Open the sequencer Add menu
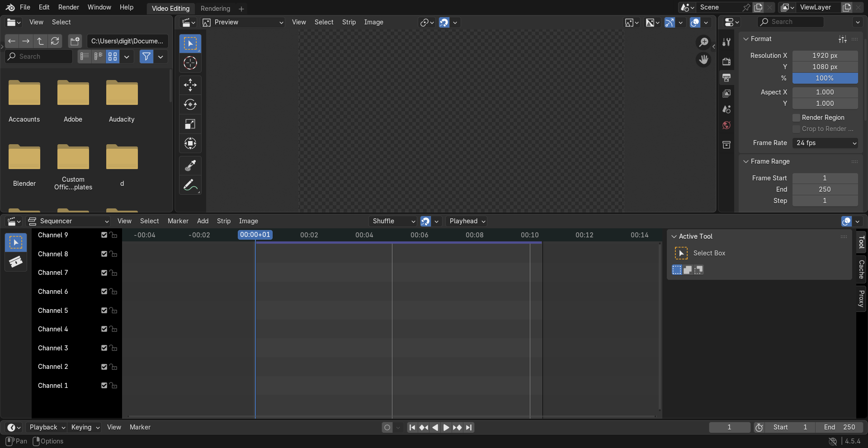868x448 pixels. pyautogui.click(x=203, y=221)
